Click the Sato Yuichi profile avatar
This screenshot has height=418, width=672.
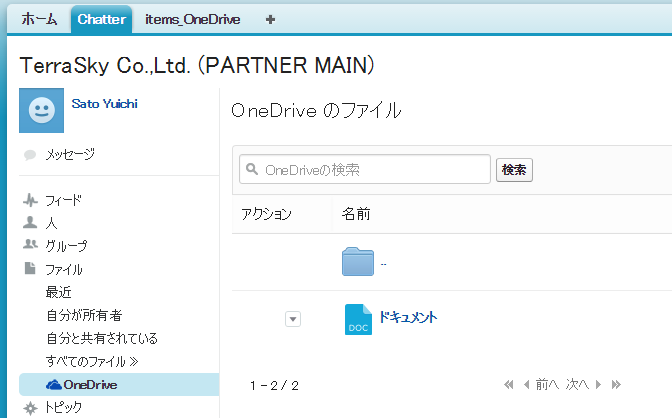tap(42, 110)
